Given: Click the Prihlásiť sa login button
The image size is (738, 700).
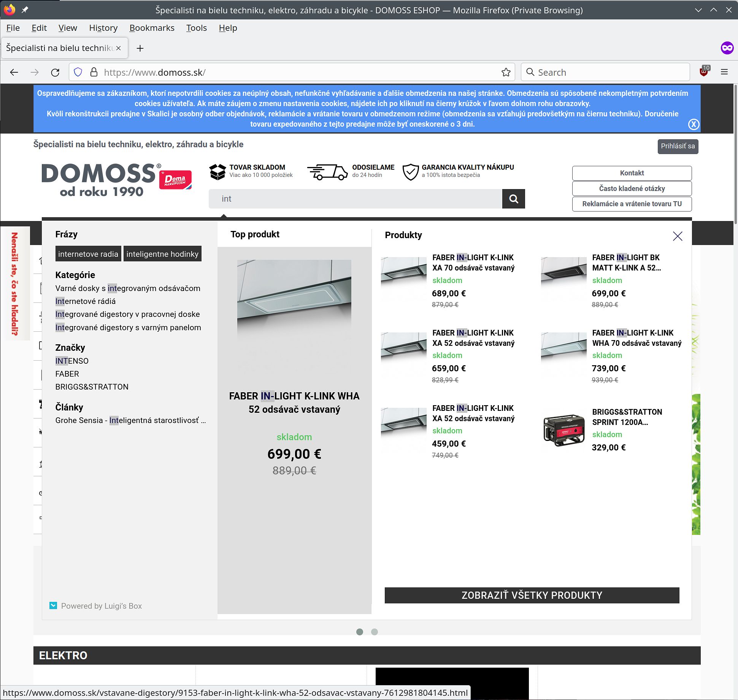Looking at the screenshot, I should coord(678,146).
